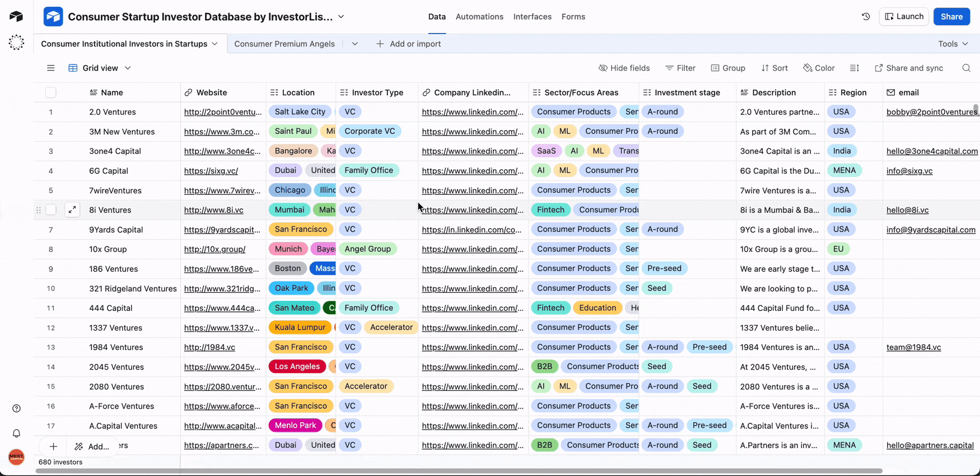
Task: Expand the base title dropdown chevron
Action: [341, 17]
